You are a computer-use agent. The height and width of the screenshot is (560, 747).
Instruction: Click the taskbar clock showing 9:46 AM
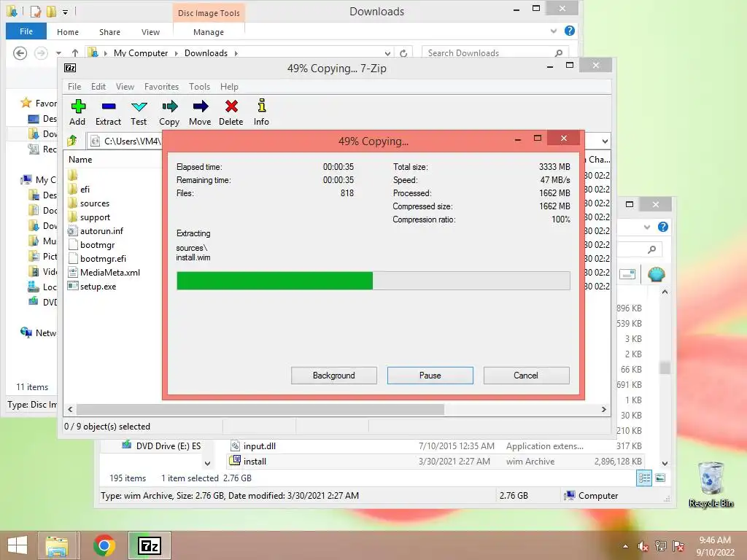pos(715,546)
